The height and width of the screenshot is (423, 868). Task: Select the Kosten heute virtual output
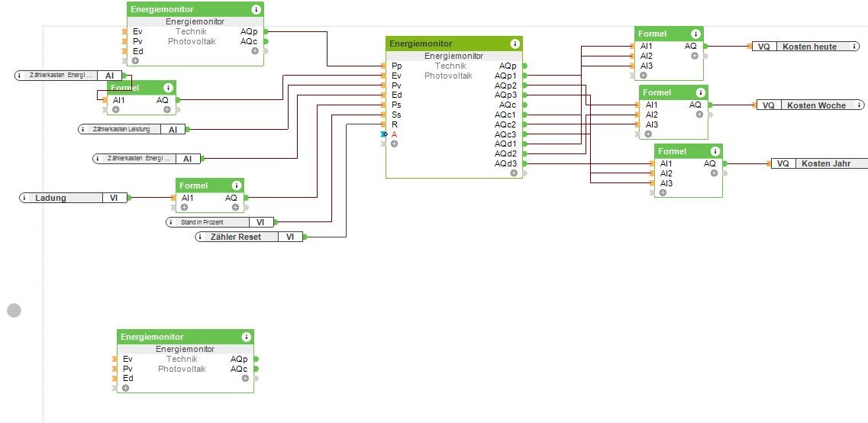pyautogui.click(x=805, y=47)
